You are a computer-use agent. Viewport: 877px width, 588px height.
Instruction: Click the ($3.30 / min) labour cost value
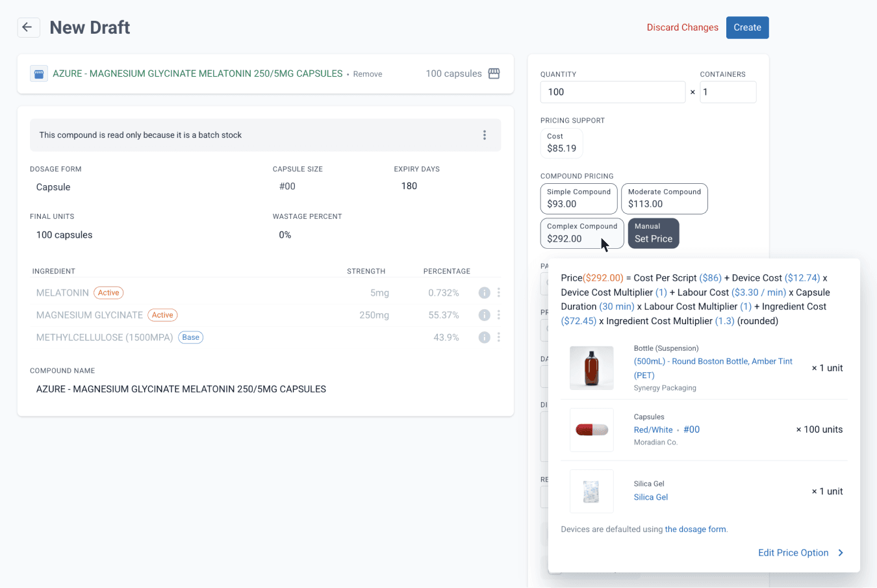pos(759,292)
